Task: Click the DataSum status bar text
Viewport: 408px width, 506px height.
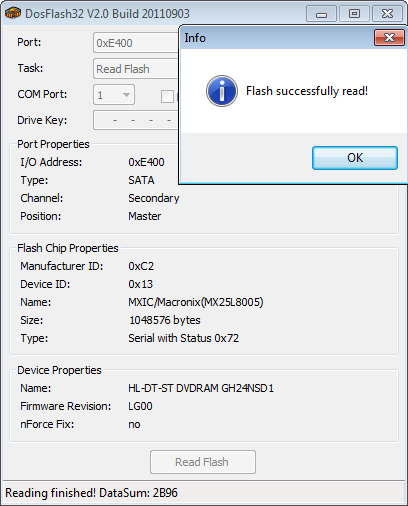Action: [91, 493]
